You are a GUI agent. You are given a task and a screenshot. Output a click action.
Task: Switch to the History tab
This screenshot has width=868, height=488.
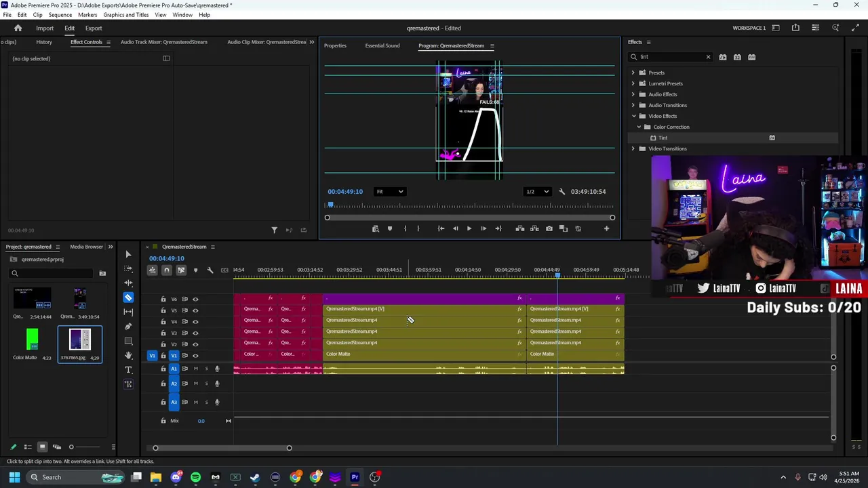pyautogui.click(x=44, y=42)
